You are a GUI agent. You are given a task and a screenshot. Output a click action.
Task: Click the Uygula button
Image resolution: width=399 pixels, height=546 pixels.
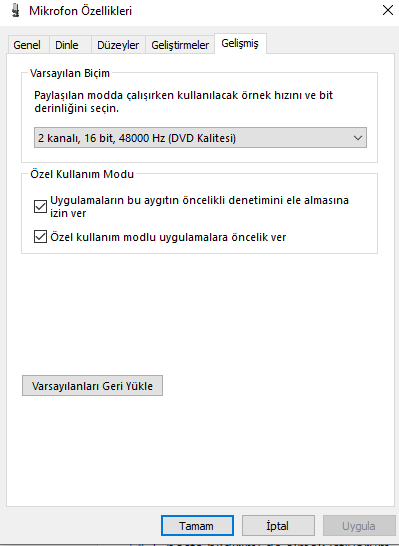coord(359,525)
